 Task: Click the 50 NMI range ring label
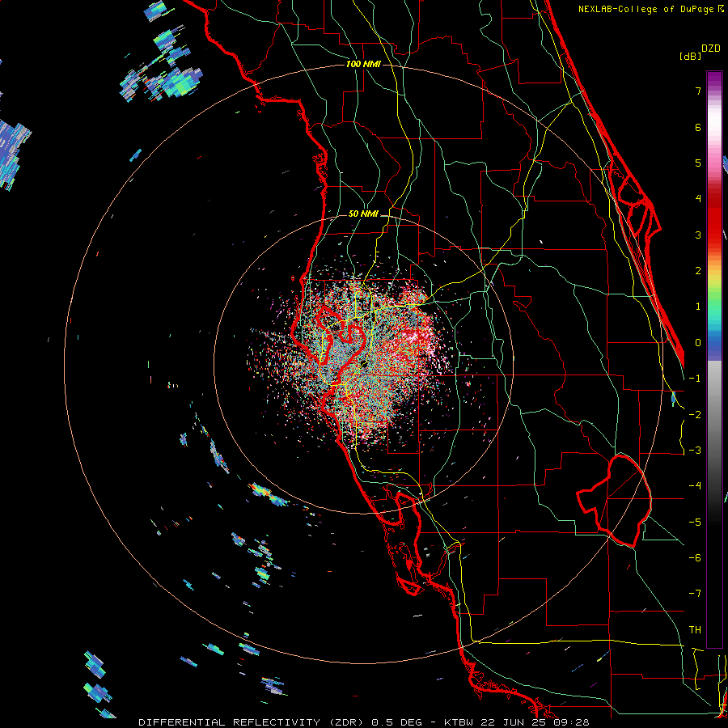pos(363,214)
